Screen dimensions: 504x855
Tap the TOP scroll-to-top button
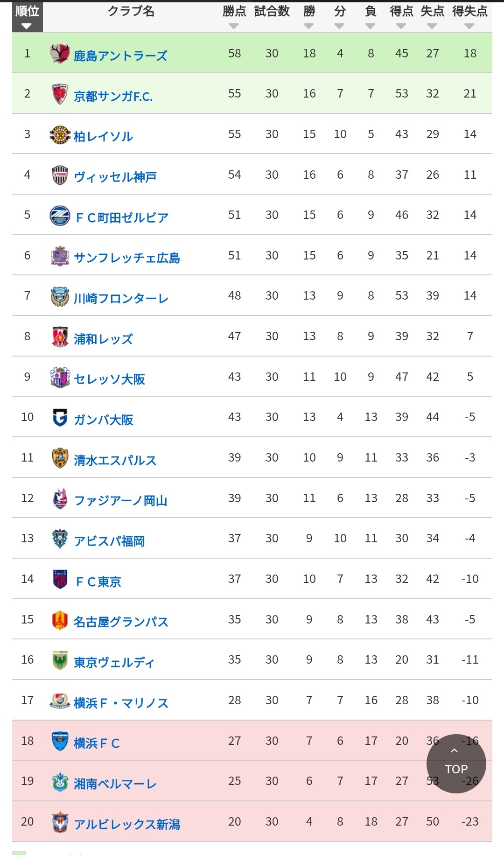[x=456, y=764]
